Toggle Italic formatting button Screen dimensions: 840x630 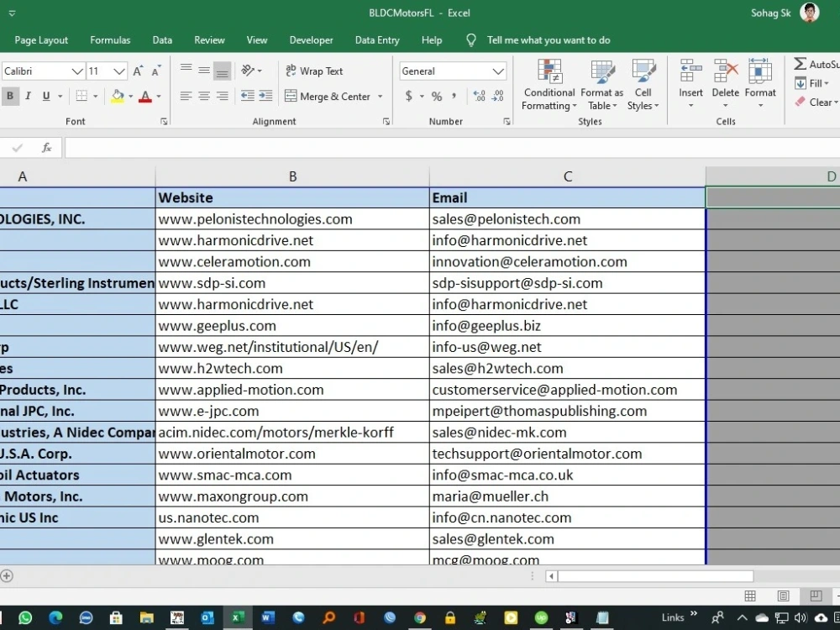pyautogui.click(x=28, y=96)
